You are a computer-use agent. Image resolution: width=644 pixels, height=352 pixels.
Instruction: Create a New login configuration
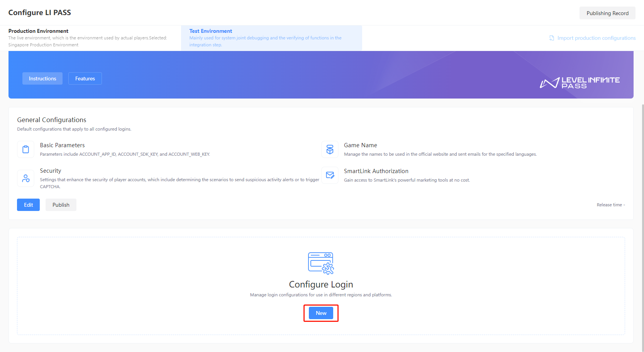pyautogui.click(x=321, y=313)
